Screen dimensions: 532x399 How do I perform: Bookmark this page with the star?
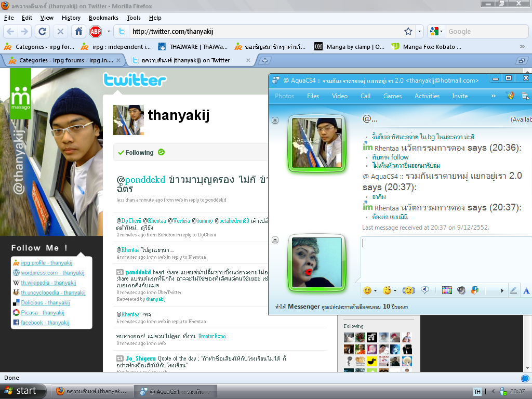[x=408, y=32]
